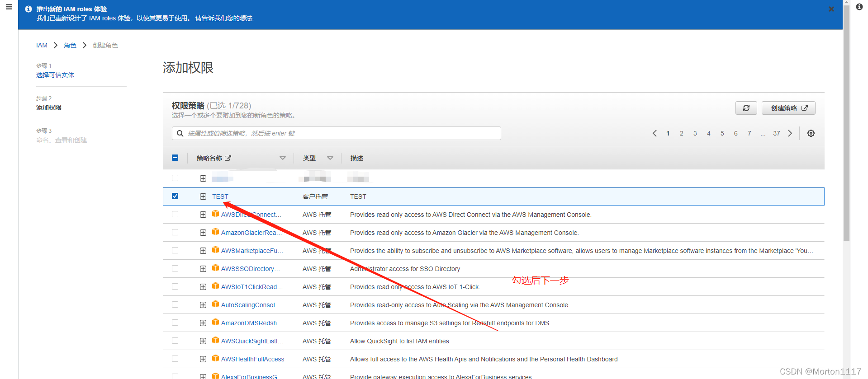Expand the AWSHealthFullAccess policy row

point(203,359)
